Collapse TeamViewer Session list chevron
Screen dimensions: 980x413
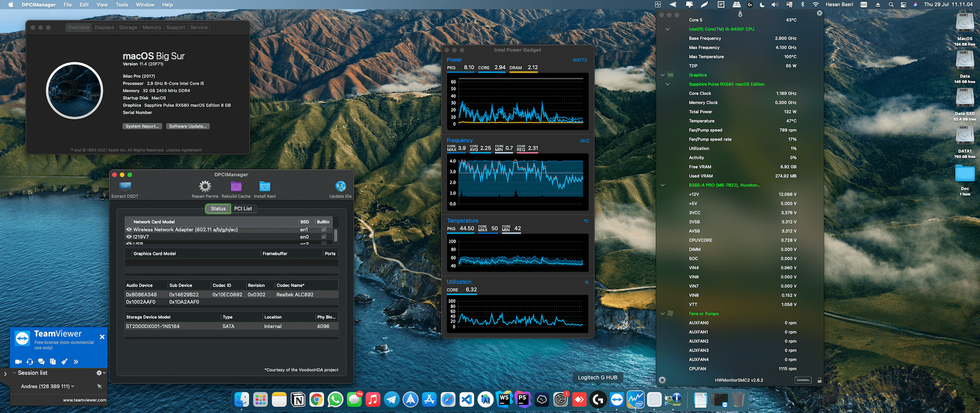[x=14, y=373]
